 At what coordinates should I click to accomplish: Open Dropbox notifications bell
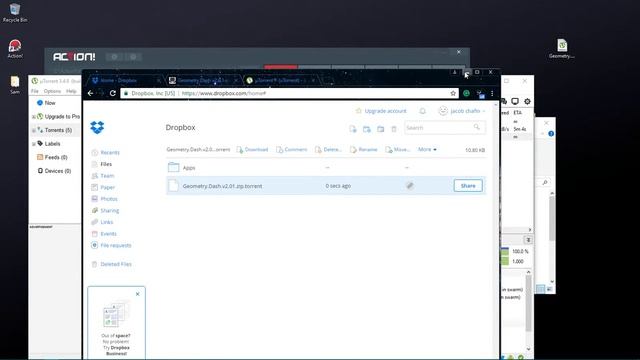click(422, 111)
